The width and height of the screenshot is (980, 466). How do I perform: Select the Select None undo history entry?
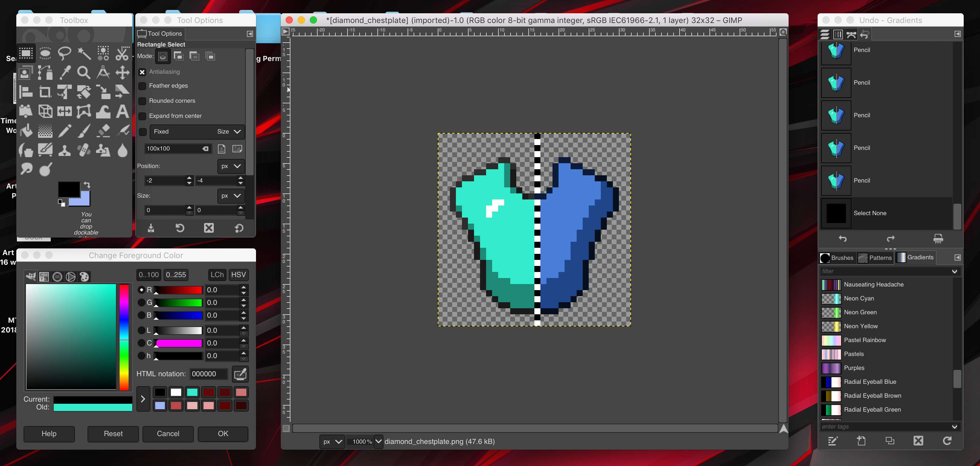coord(886,213)
